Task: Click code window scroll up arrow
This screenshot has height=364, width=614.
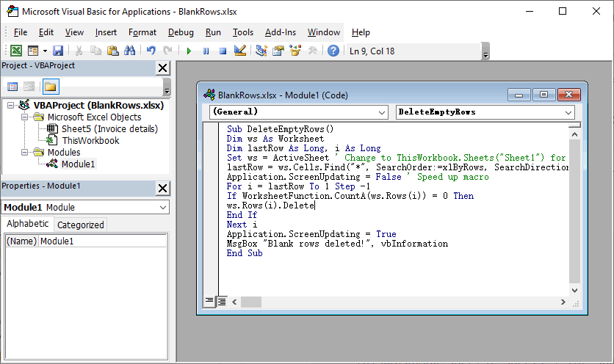Action: tap(574, 134)
